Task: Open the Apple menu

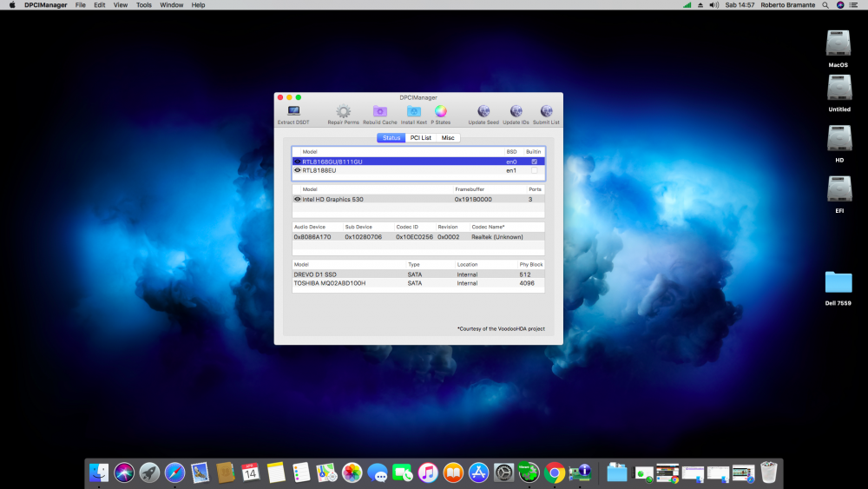Action: (12, 5)
